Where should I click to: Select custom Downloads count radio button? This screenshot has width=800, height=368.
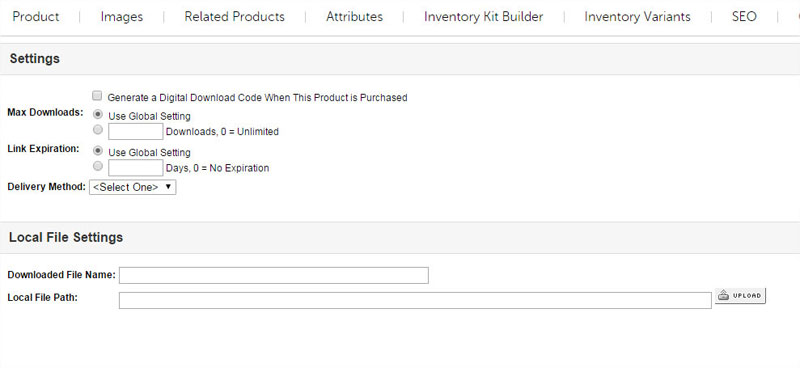[x=98, y=130]
